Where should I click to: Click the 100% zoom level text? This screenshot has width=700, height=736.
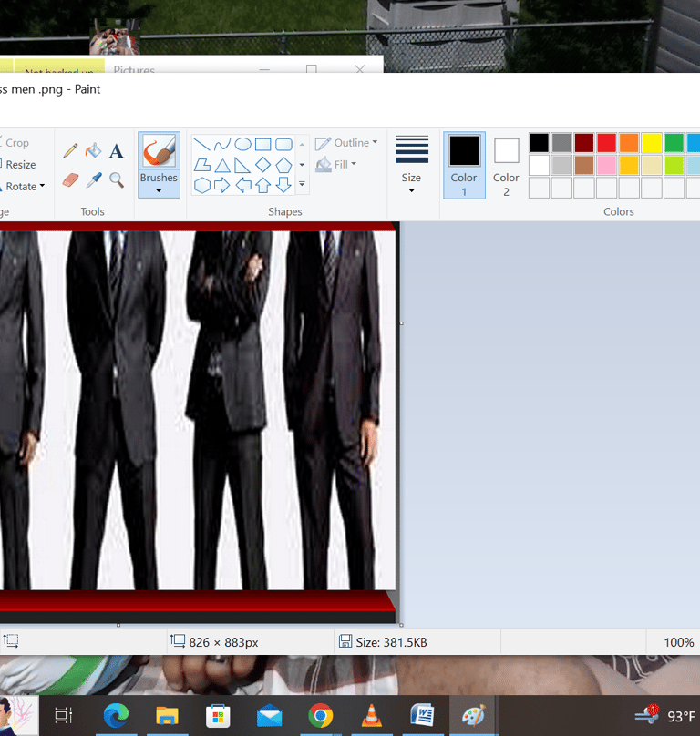click(678, 642)
